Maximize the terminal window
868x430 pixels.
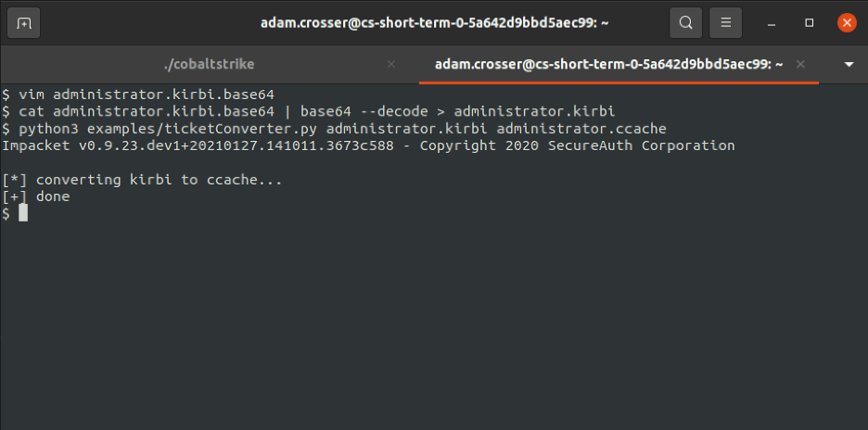810,22
